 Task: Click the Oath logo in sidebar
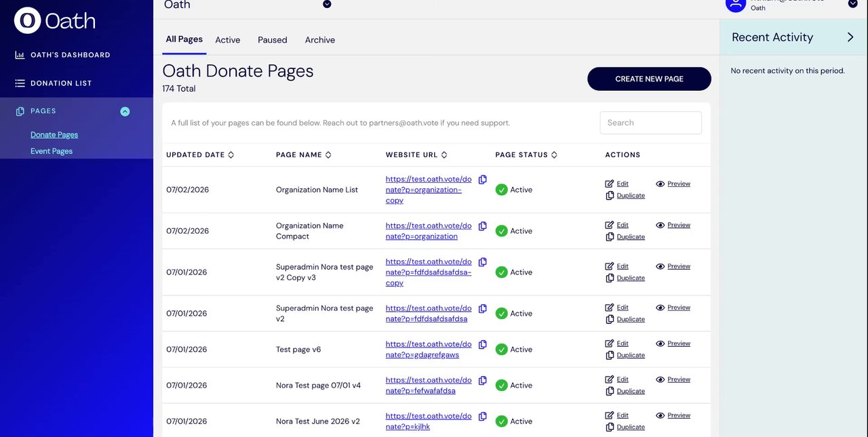[x=54, y=21]
